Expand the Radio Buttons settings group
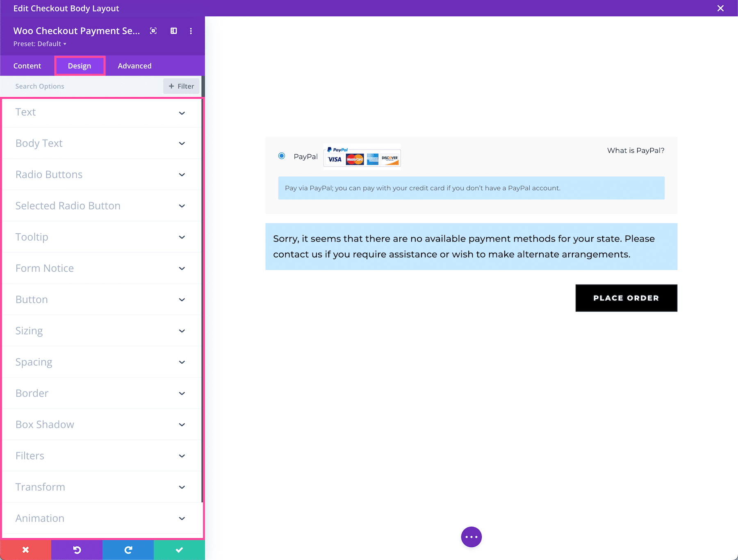This screenshot has height=560, width=738. pyautogui.click(x=102, y=174)
